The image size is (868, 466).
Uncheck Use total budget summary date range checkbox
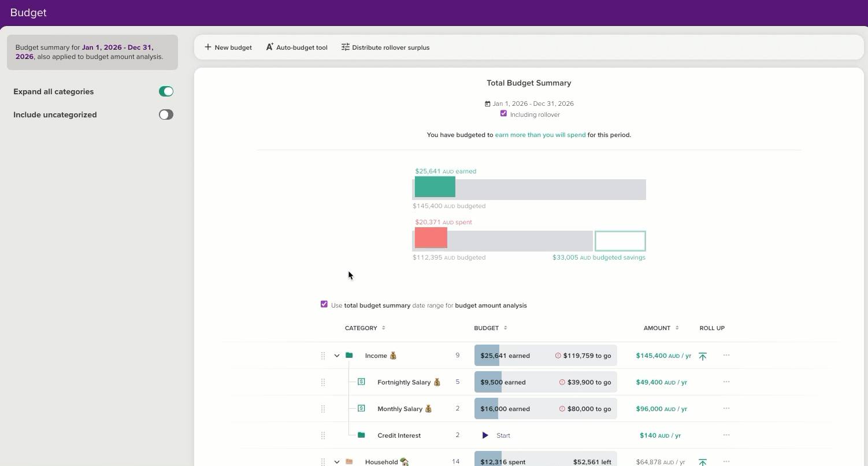(324, 304)
